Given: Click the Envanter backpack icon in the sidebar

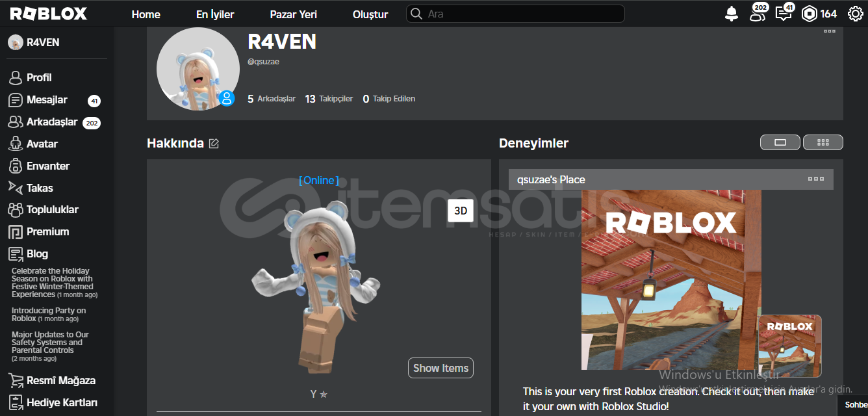Looking at the screenshot, I should click(x=16, y=166).
